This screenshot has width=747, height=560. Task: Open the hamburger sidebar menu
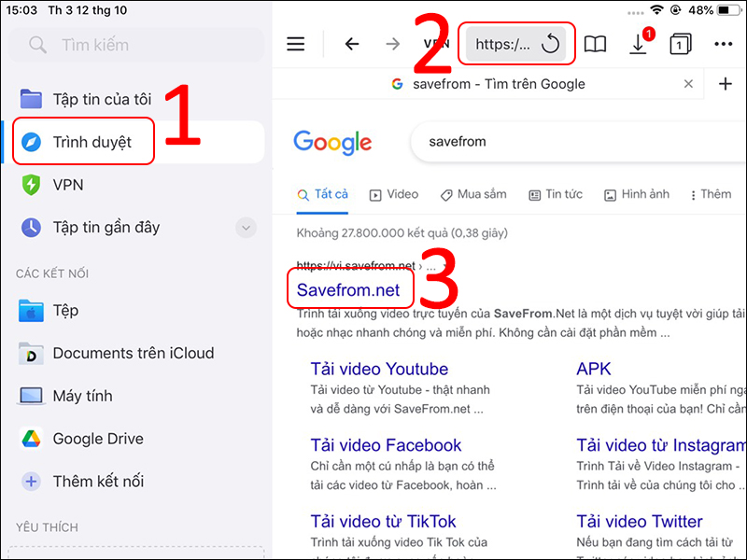pos(296,44)
